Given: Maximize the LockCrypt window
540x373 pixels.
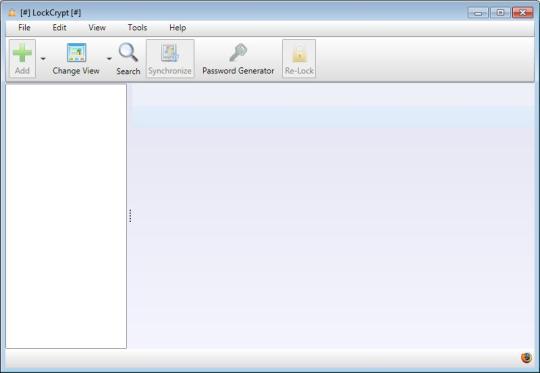Looking at the screenshot, I should (x=500, y=13).
